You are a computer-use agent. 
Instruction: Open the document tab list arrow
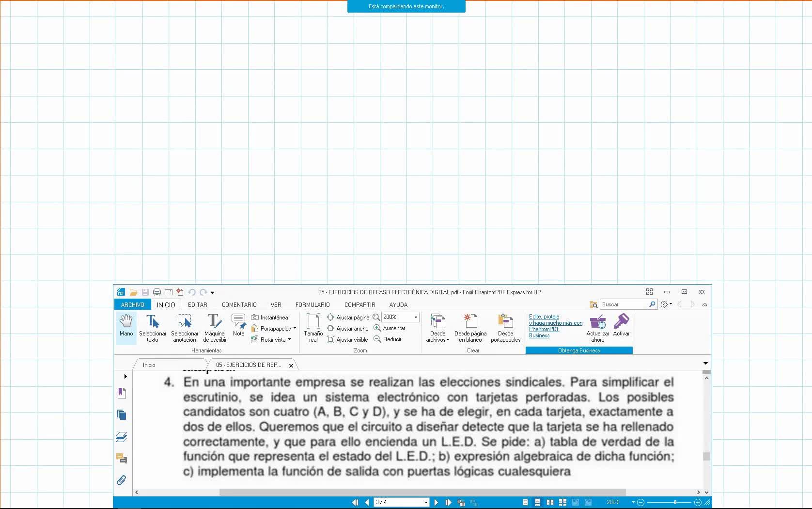pos(705,364)
